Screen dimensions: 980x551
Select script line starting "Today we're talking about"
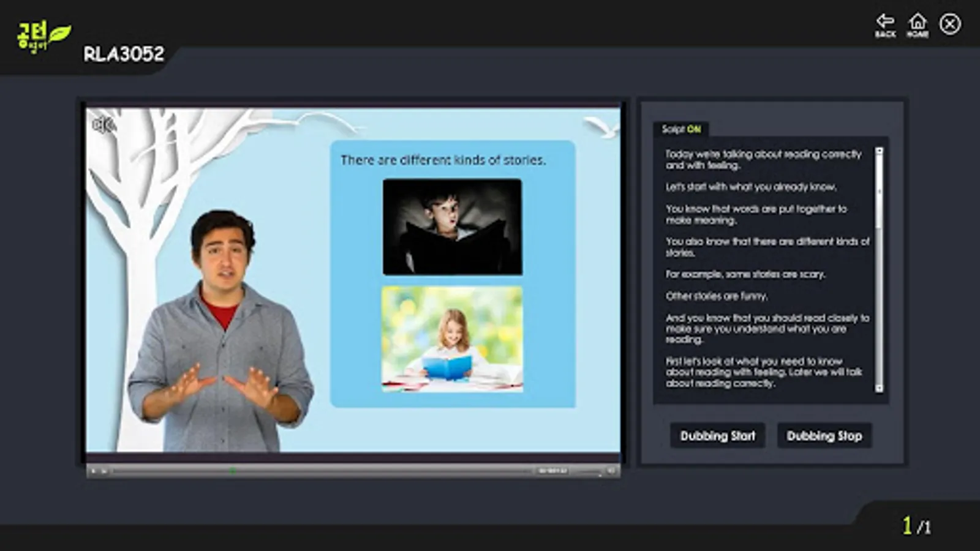click(x=763, y=160)
